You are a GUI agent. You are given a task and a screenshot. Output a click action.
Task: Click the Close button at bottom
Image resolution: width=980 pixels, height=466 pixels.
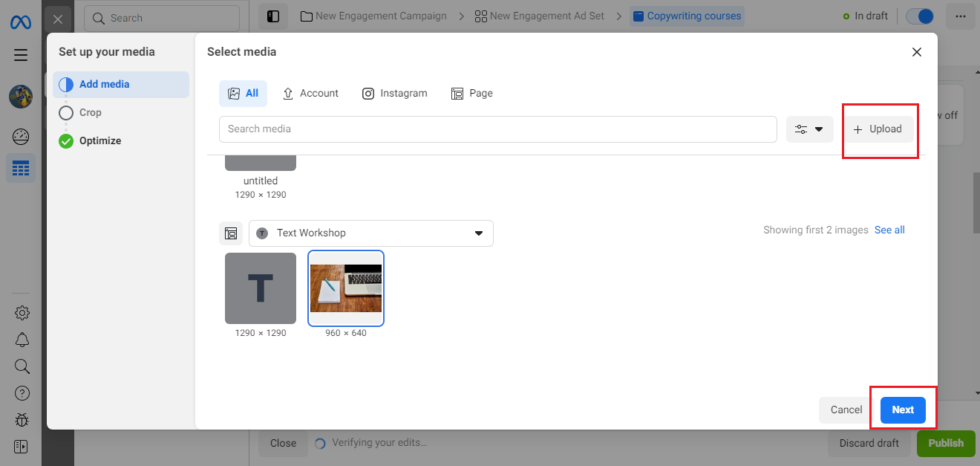[283, 443]
